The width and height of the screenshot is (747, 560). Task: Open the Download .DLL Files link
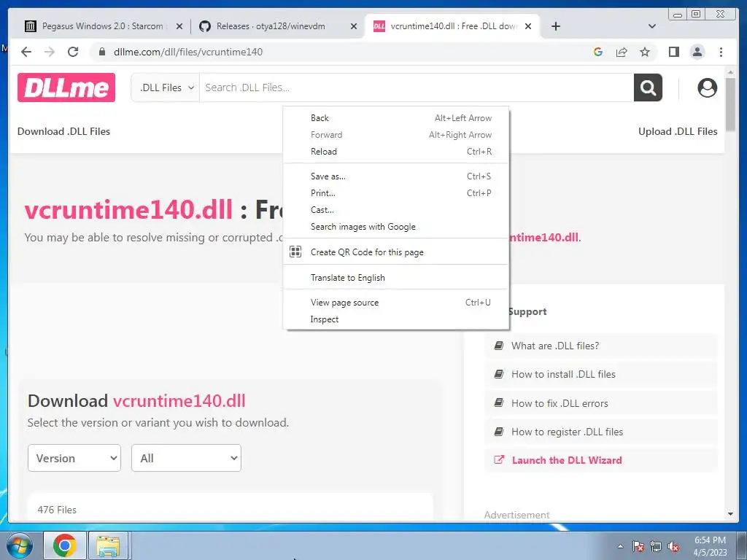click(x=64, y=131)
